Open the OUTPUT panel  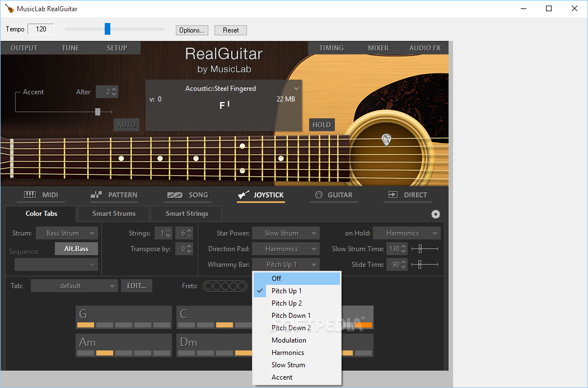[24, 48]
